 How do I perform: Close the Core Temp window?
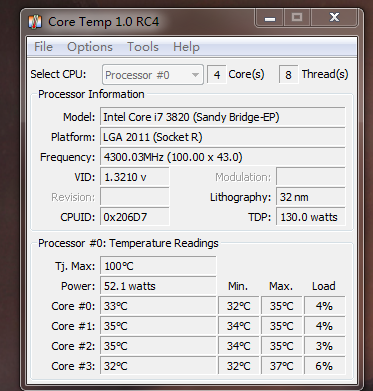tap(335, 18)
